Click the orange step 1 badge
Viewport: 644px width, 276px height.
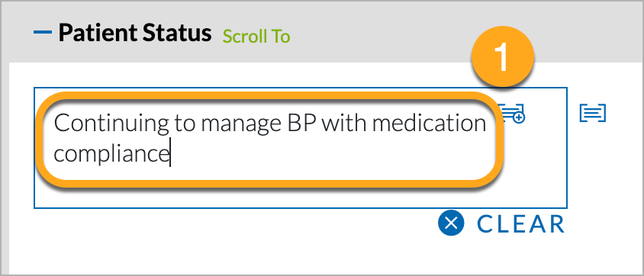point(503,58)
